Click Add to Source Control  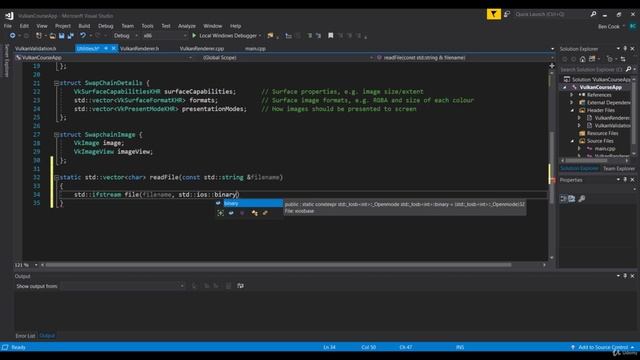pos(603,347)
